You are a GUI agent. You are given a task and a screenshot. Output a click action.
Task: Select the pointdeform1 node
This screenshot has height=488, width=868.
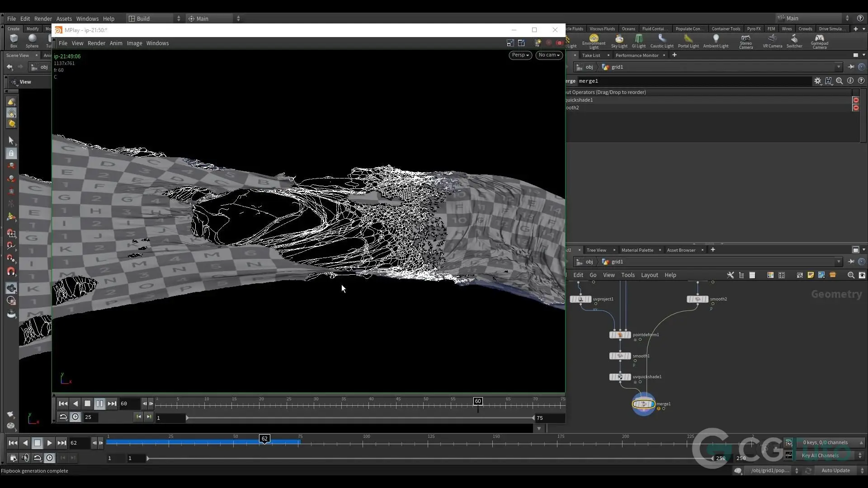point(620,335)
